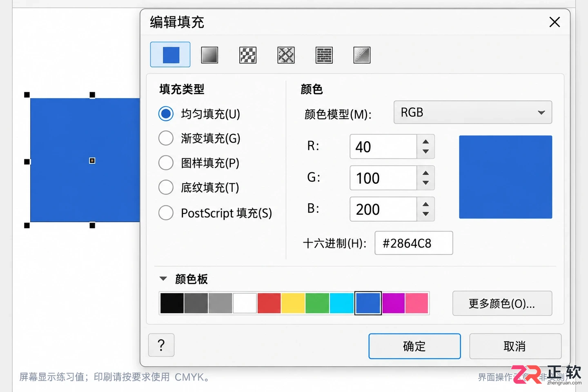Open the 颜色模型 RGB dropdown
The image size is (588, 392).
tap(473, 112)
